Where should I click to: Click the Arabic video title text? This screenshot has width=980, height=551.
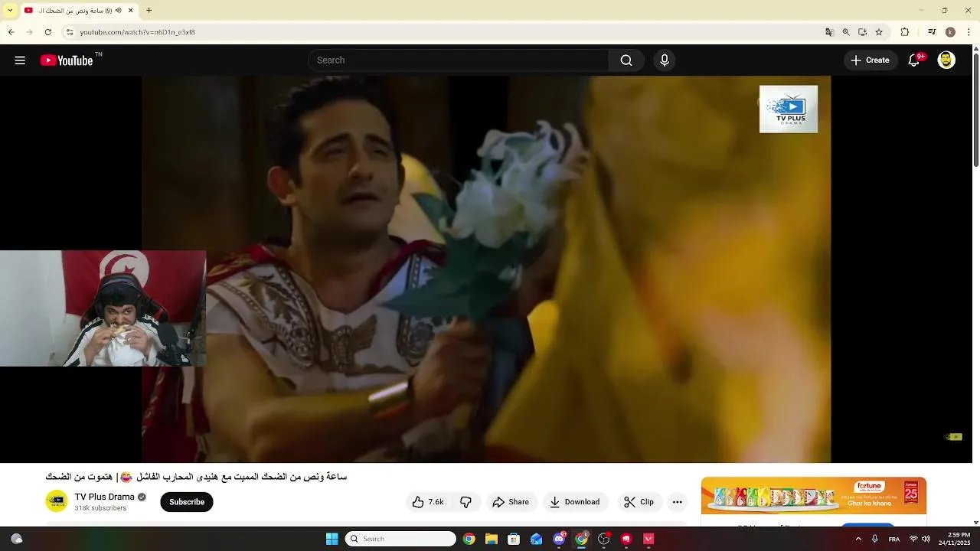pyautogui.click(x=196, y=477)
